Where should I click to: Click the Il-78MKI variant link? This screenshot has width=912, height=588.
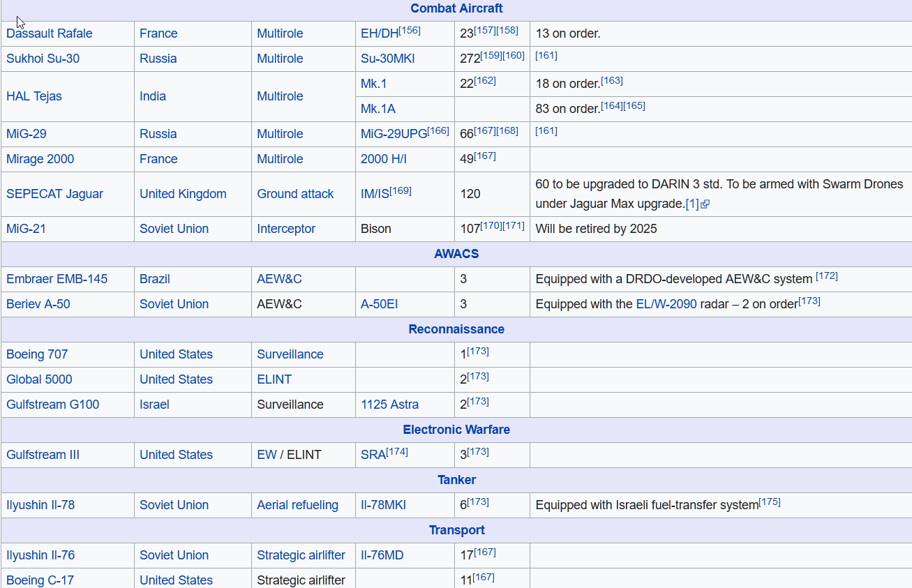[x=383, y=505]
